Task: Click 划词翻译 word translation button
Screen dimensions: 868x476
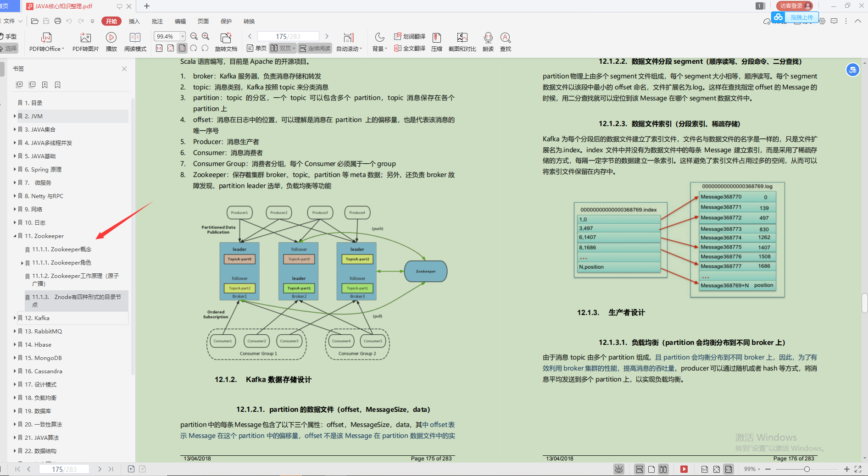Action: (410, 36)
